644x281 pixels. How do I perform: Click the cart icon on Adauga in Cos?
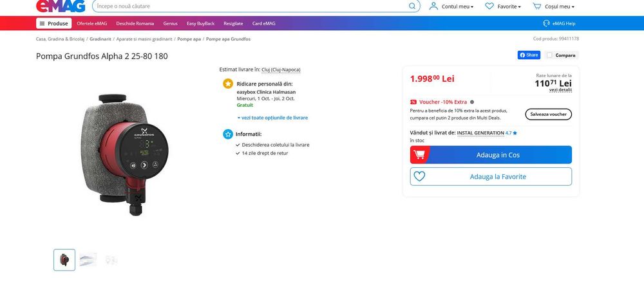(419, 155)
